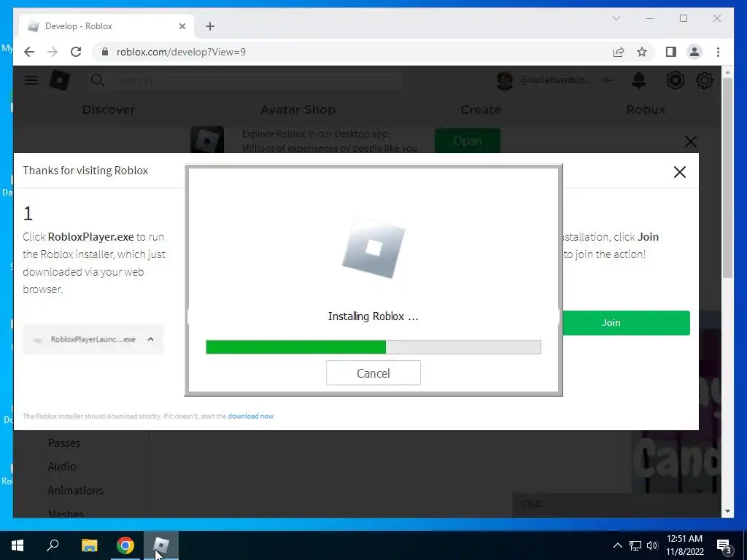Screen dimensions: 747x560
Task: Click the Roblox logo icon
Action: pyautogui.click(x=60, y=80)
